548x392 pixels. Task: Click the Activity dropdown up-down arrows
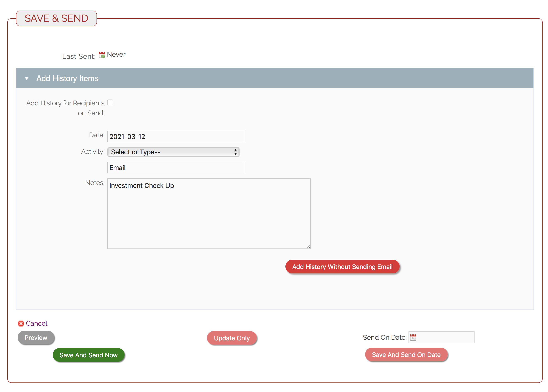coord(235,152)
